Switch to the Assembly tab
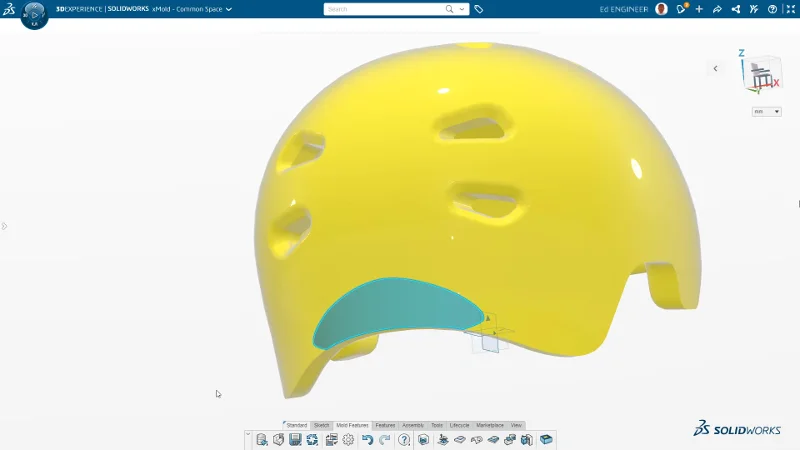The height and width of the screenshot is (450, 800). pos(412,425)
